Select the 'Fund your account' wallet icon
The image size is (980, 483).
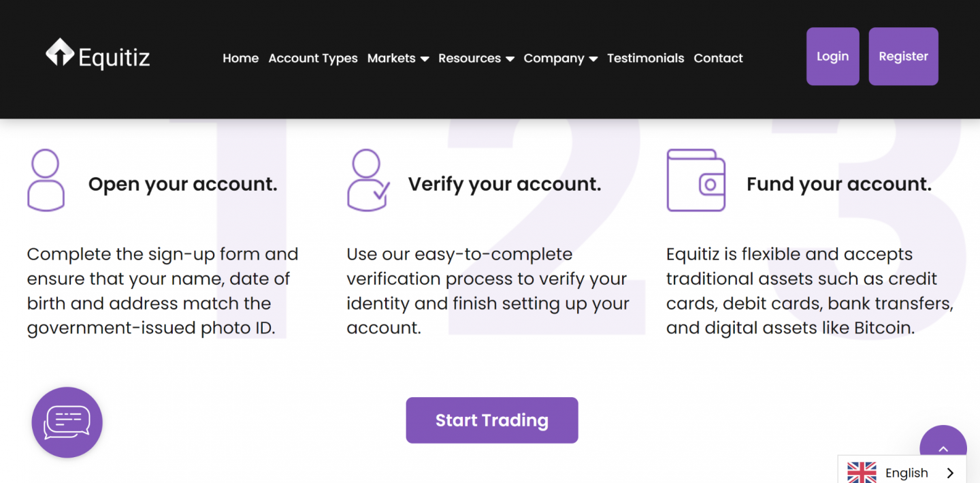[696, 179]
